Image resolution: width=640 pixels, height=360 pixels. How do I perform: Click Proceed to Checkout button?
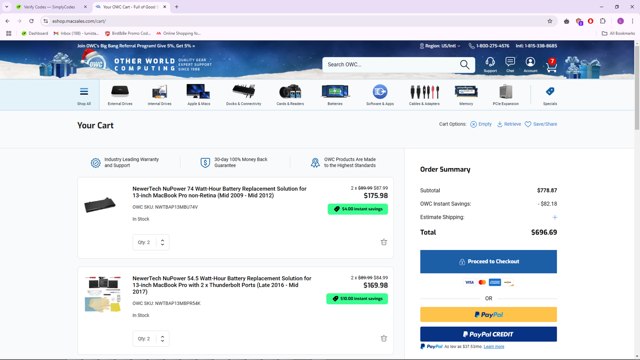488,262
